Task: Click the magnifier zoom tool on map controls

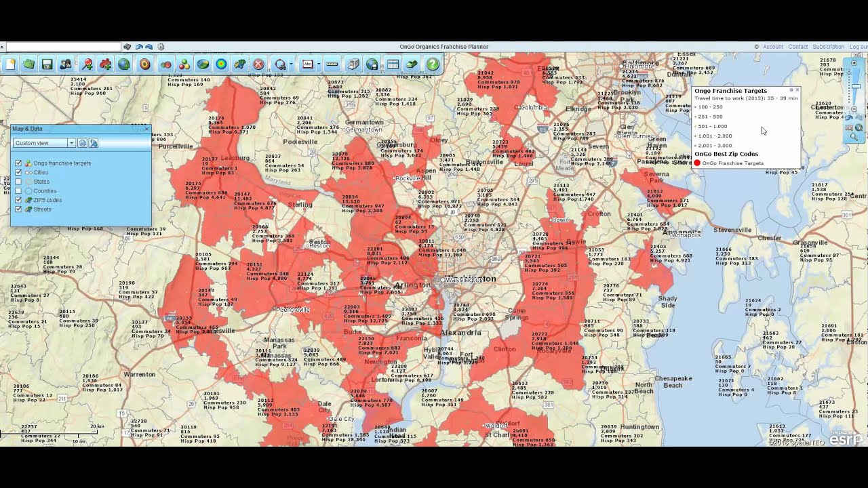Action: click(854, 137)
